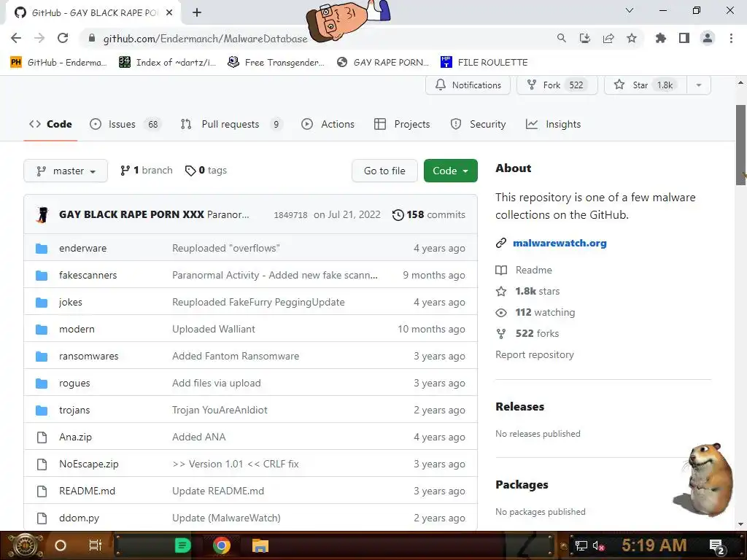Screen dimensions: 747x560
Task: Open the search/zoom magnifier icon in address bar
Action: [x=561, y=38]
